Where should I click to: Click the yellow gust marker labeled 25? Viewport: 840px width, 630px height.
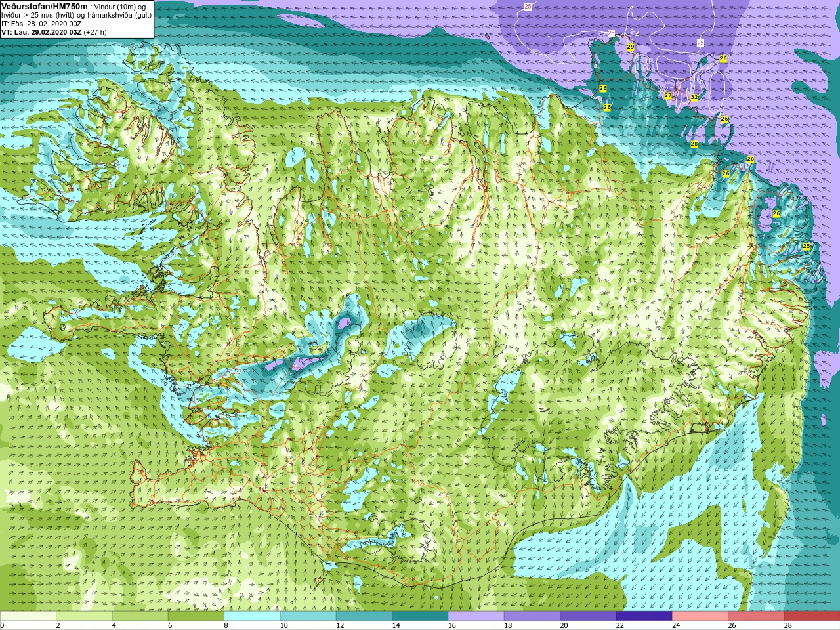pyautogui.click(x=807, y=246)
